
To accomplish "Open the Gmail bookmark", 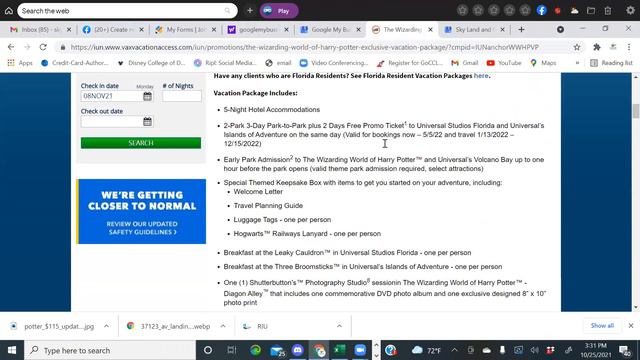I will click(x=464, y=63).
